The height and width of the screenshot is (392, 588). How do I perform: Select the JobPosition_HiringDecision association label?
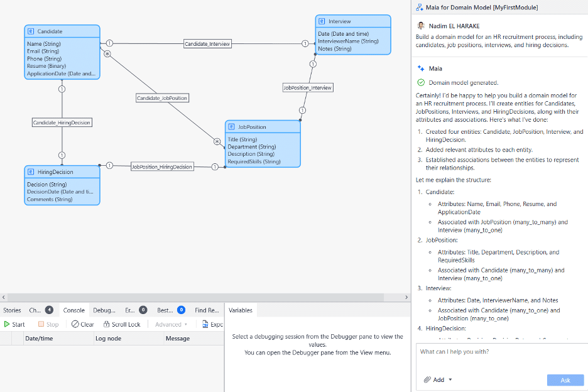pyautogui.click(x=162, y=166)
